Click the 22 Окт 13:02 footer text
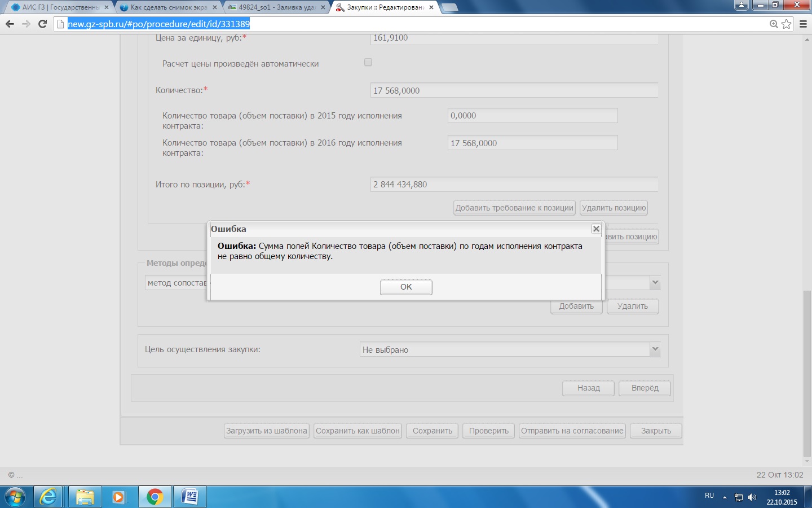812x508 pixels. [780, 475]
